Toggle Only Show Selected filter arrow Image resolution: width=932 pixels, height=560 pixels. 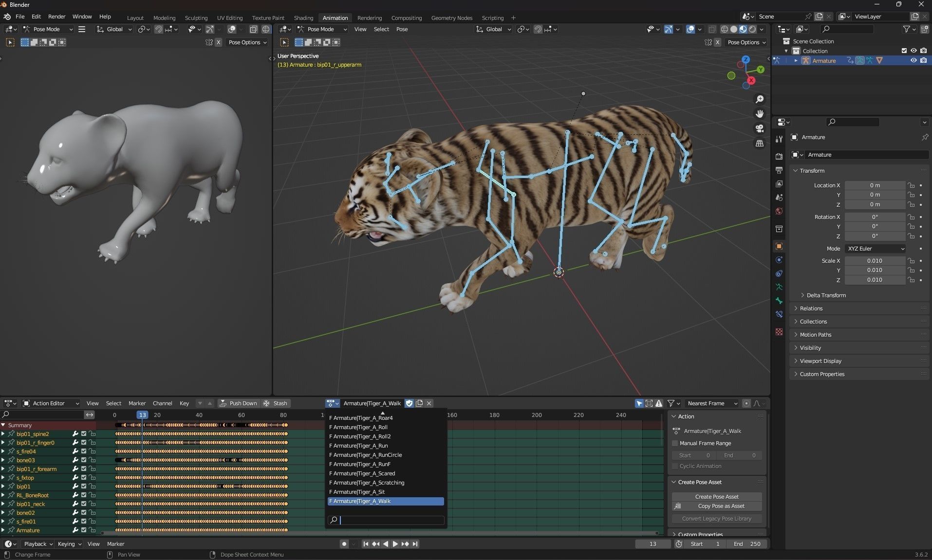click(x=639, y=403)
